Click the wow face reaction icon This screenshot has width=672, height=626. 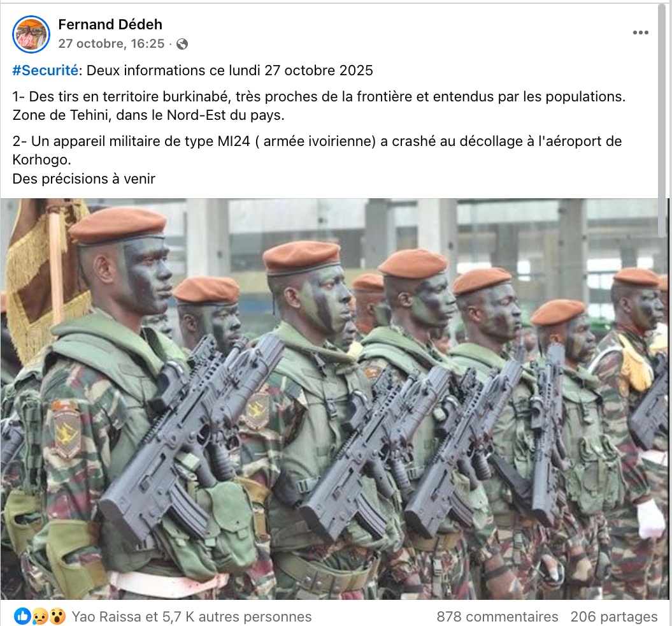pyautogui.click(x=57, y=616)
